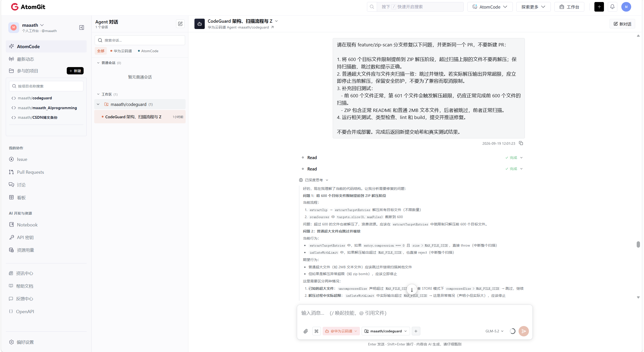
Task: Click the search magnifier icon in top bar
Action: click(372, 7)
